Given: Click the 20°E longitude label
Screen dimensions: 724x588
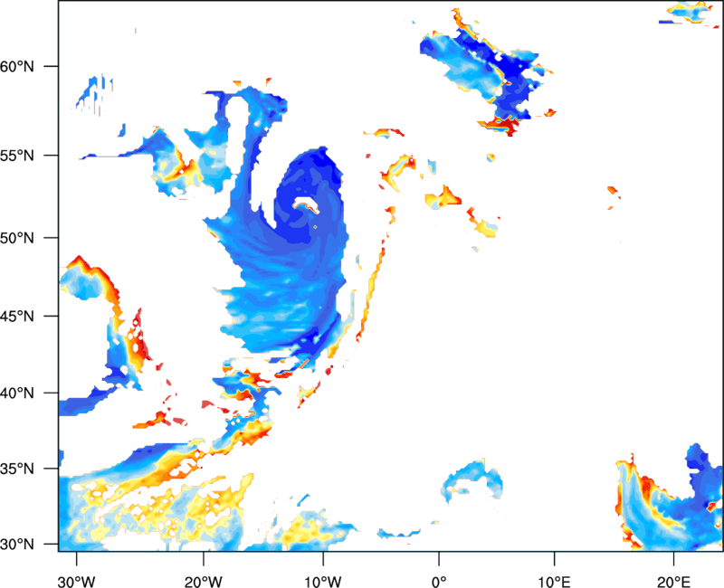Looking at the screenshot, I should pos(673,582).
